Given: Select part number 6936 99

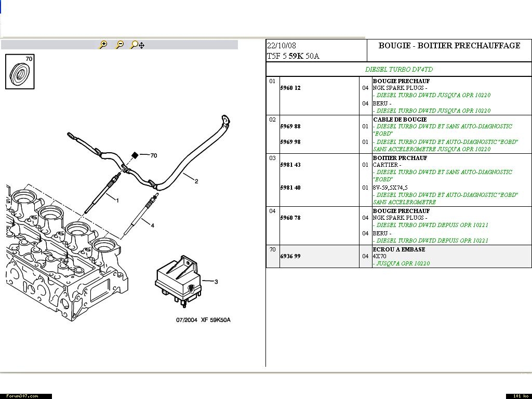Looking at the screenshot, I should (x=290, y=257).
